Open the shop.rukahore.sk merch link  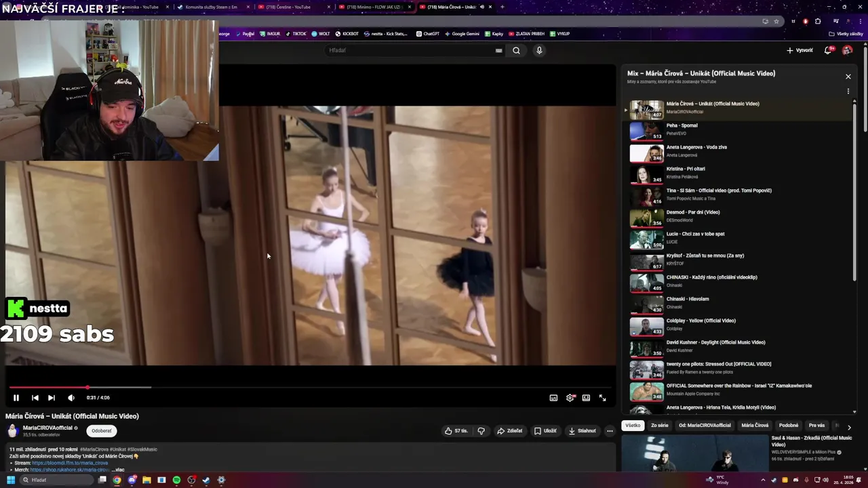70,470
